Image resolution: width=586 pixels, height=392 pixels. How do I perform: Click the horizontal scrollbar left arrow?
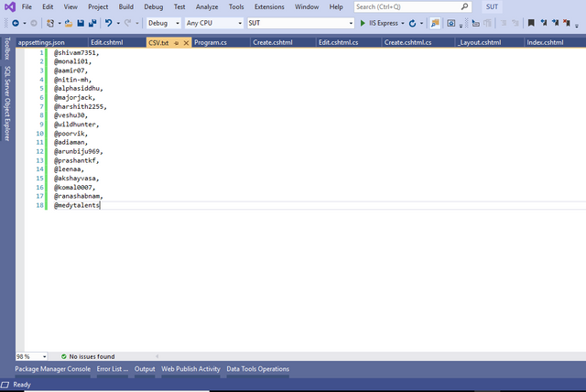(157, 356)
